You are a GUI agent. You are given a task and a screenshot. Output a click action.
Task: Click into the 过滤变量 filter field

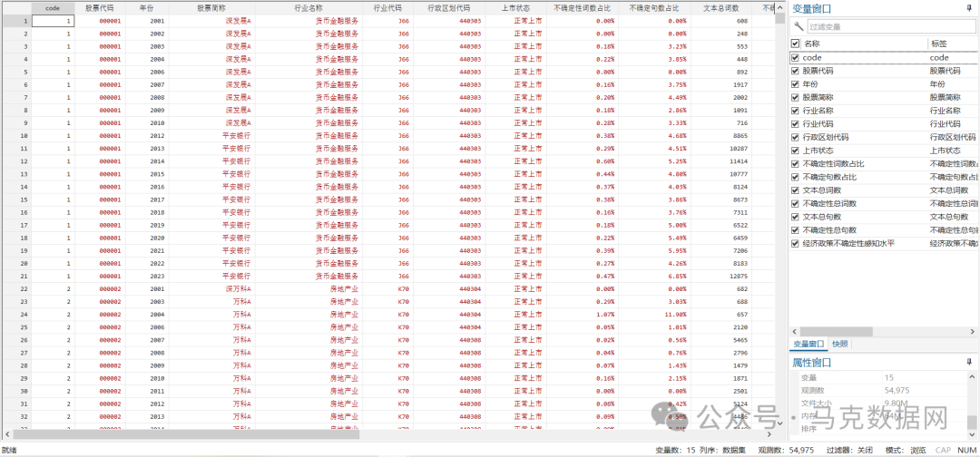[891, 26]
